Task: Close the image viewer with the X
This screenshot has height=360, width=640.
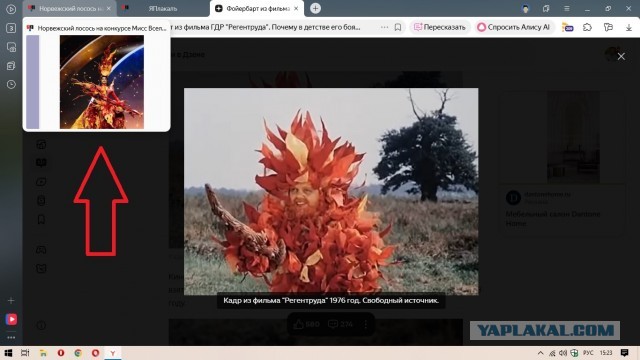Action: tap(621, 57)
